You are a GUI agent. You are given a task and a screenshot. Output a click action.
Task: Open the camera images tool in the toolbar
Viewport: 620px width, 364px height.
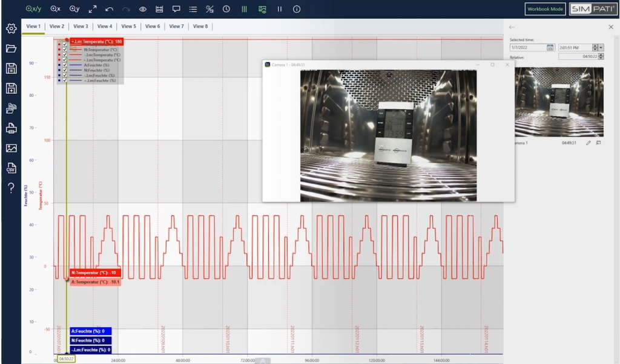pyautogui.click(x=262, y=9)
